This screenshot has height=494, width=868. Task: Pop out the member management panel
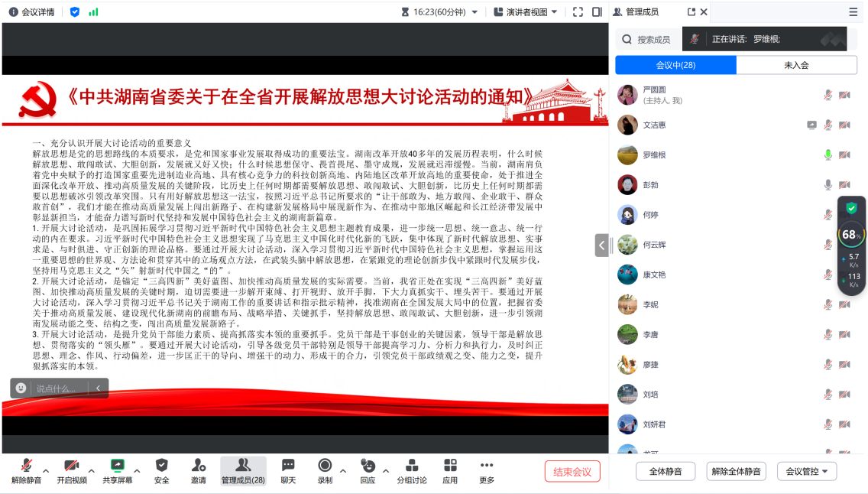pyautogui.click(x=691, y=12)
